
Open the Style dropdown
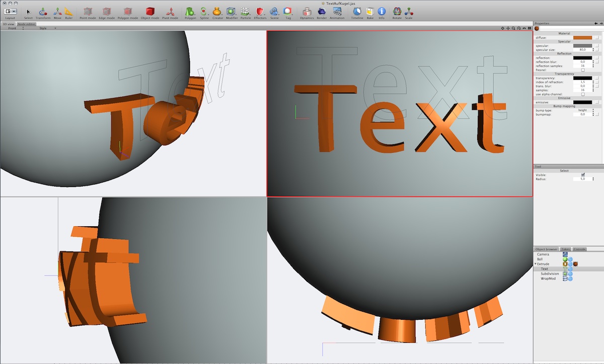pos(48,28)
